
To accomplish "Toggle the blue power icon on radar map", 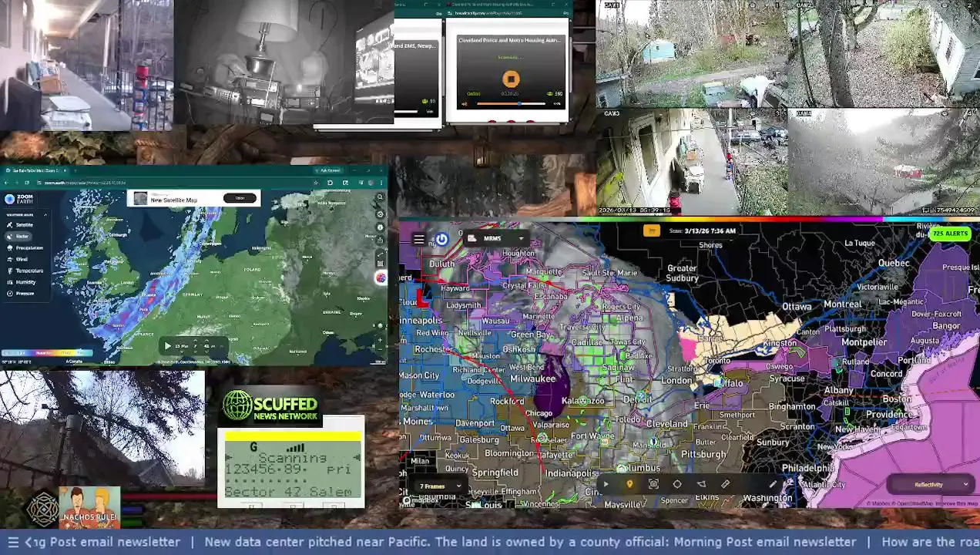I will tap(441, 239).
